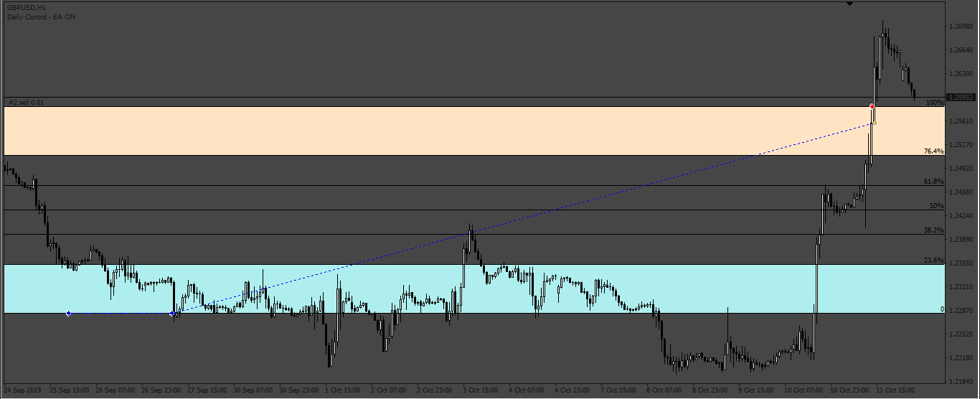
Task: Click the 25 Sep 15:00 time label
Action: [70, 390]
